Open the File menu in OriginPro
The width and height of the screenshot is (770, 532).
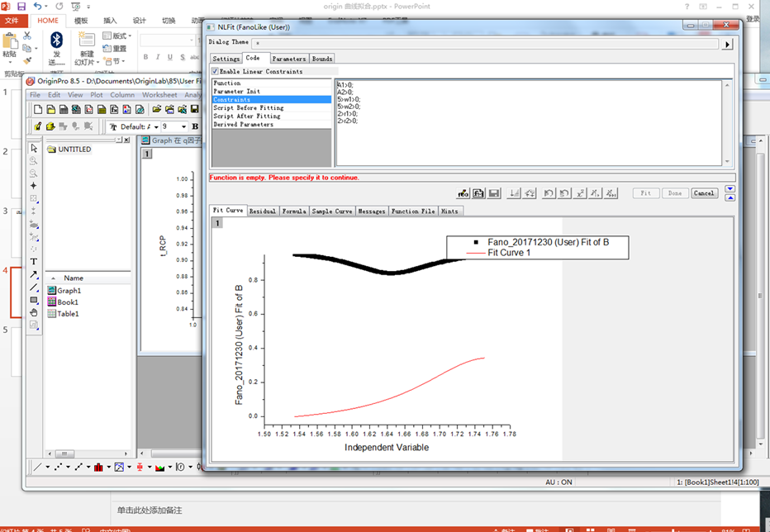click(x=36, y=95)
